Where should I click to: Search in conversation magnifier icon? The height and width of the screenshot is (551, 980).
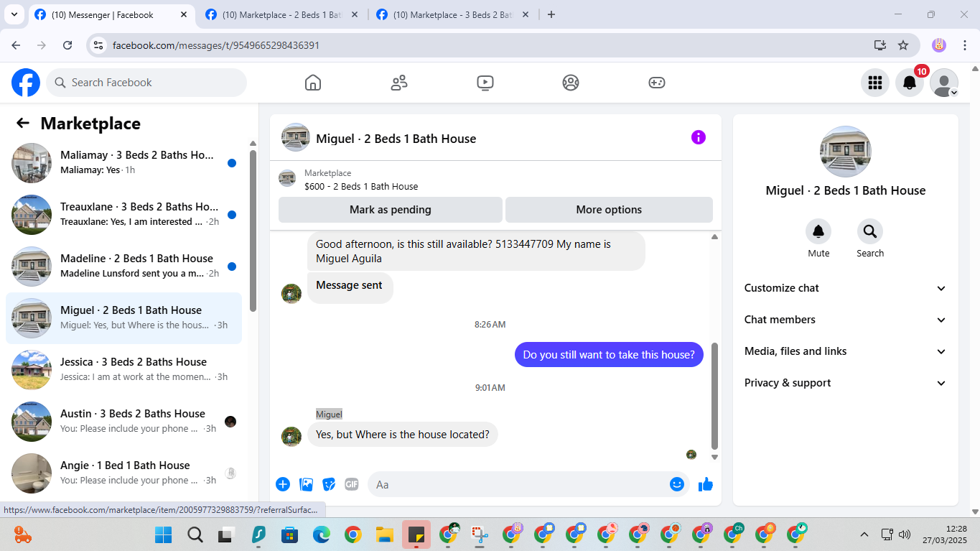(870, 231)
